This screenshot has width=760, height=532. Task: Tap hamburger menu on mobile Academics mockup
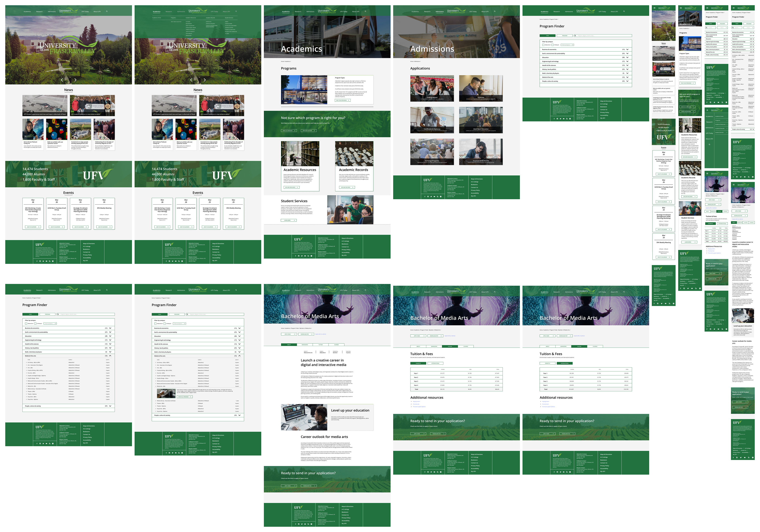pos(681,8)
